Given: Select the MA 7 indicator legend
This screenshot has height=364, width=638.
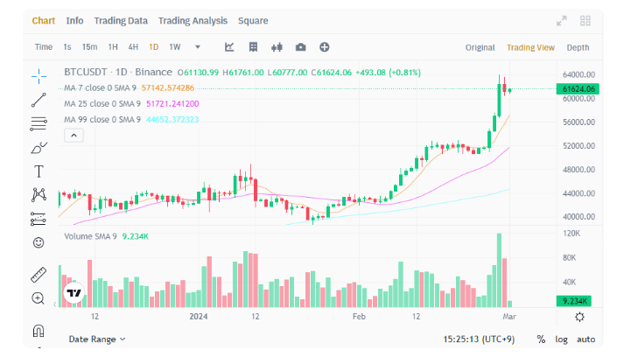Looking at the screenshot, I should pos(100,87).
